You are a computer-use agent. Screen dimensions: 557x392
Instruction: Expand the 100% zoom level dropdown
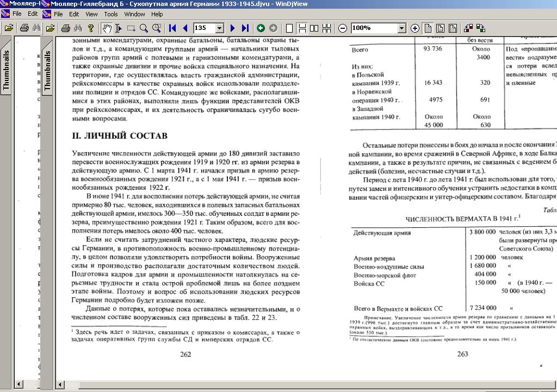(401, 28)
